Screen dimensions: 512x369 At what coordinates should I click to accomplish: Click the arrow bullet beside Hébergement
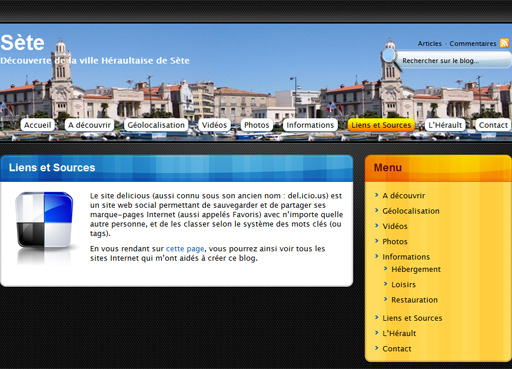coord(385,268)
